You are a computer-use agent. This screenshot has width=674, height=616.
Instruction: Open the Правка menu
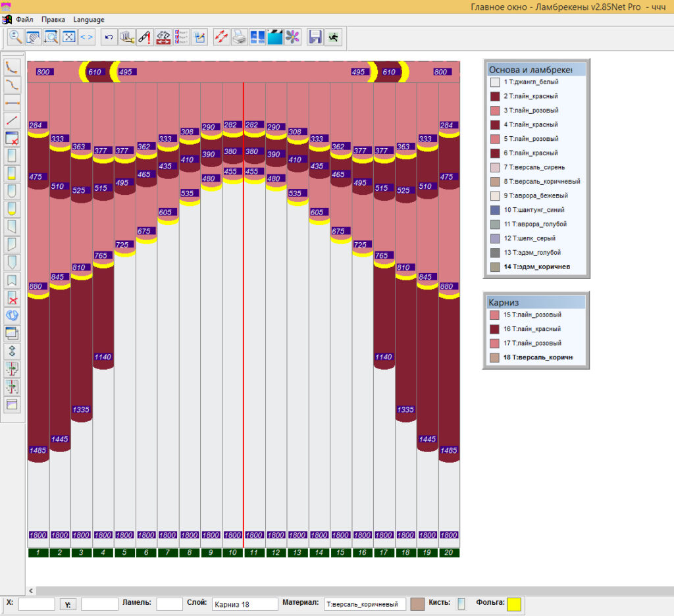(53, 19)
